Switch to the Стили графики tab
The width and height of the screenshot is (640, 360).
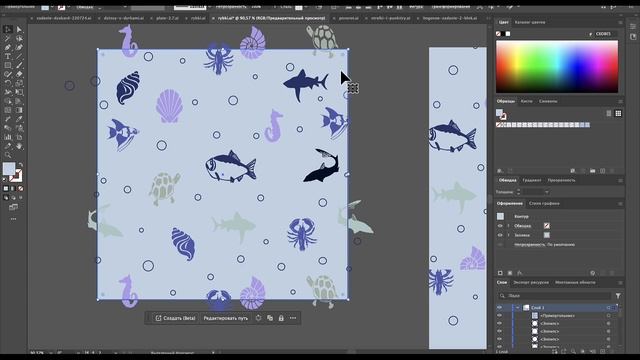[x=544, y=203]
